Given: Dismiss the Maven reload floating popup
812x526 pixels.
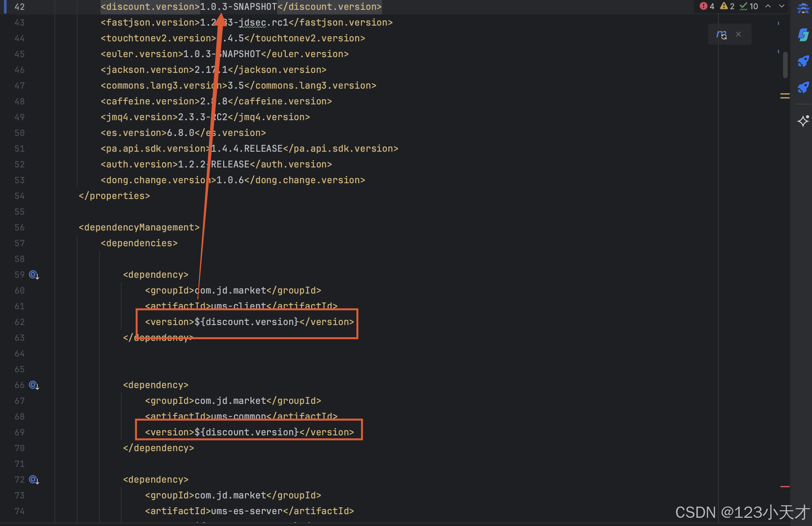Looking at the screenshot, I should coord(738,34).
